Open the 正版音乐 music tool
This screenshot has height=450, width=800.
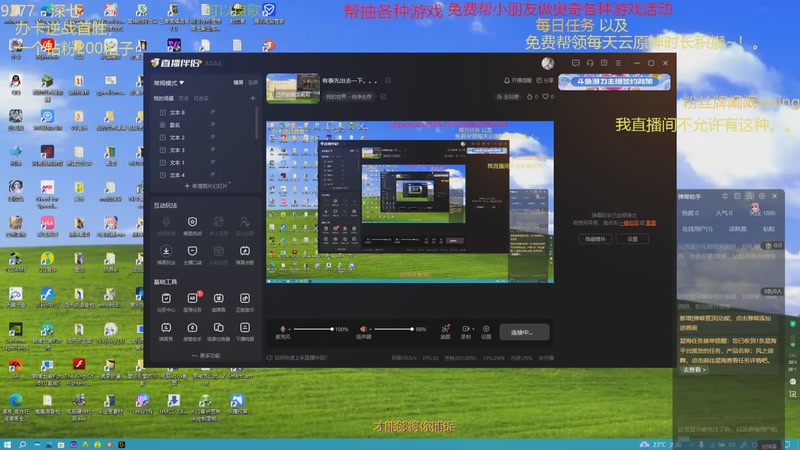tap(245, 302)
